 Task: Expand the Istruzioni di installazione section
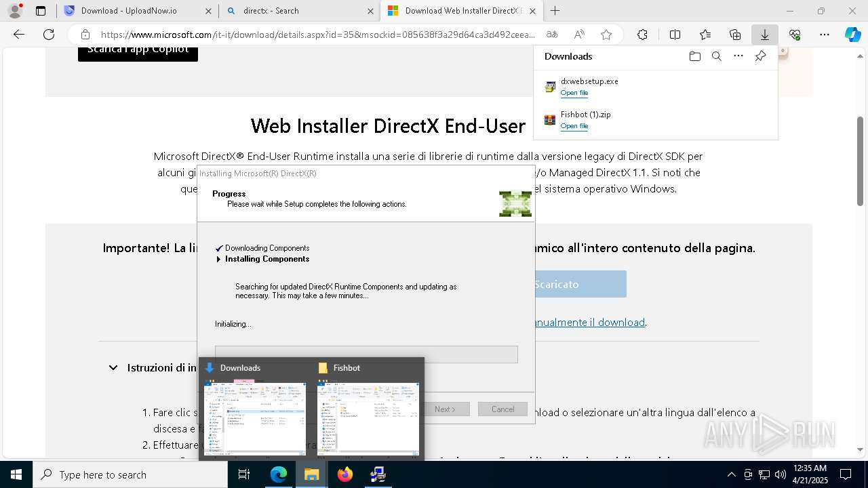(113, 367)
